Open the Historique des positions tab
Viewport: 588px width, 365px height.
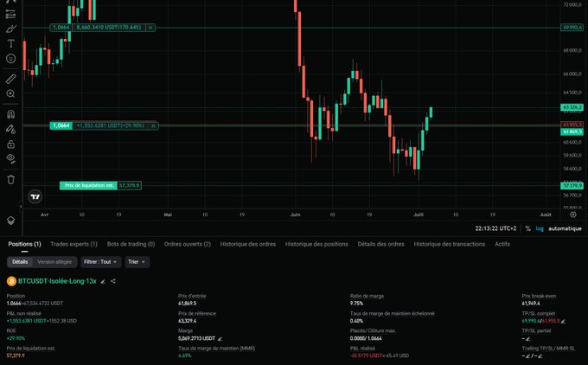coord(316,244)
